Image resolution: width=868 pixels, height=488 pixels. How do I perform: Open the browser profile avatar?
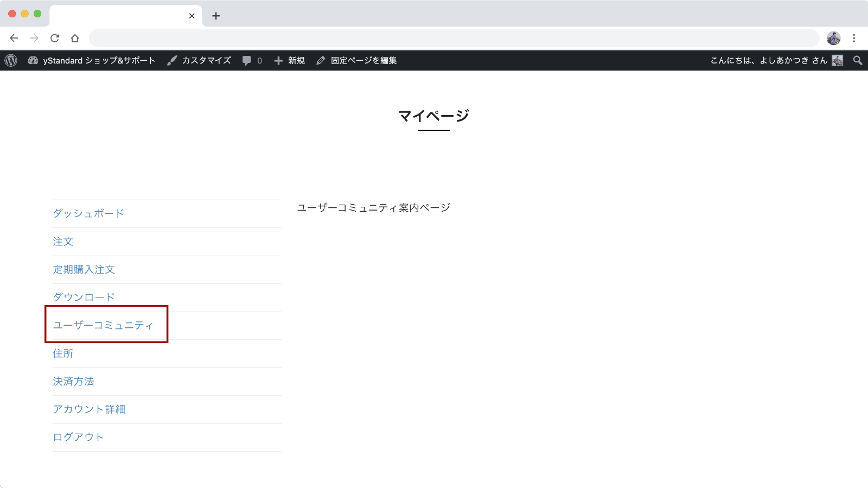(834, 38)
